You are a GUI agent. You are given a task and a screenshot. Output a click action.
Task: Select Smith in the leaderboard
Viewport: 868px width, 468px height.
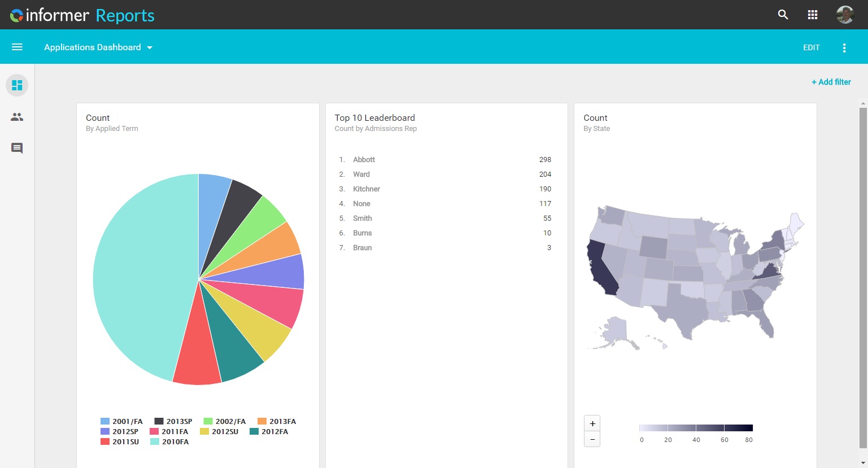click(363, 218)
